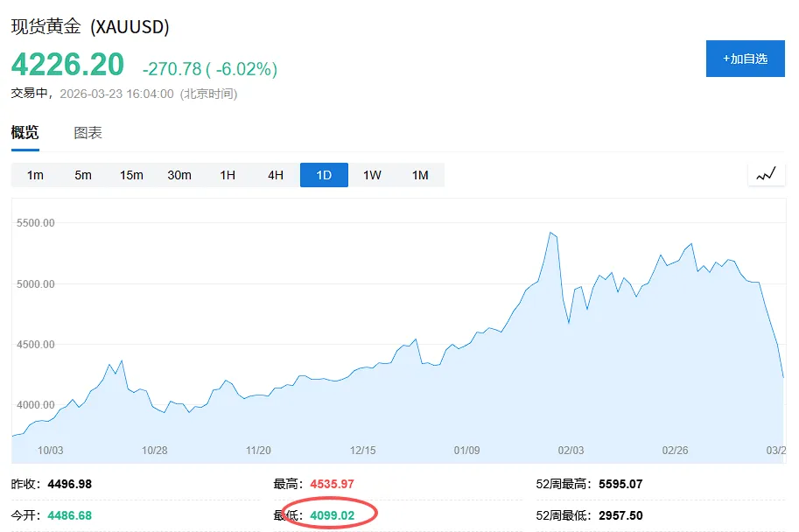The width and height of the screenshot is (799, 532).
Task: Select the 15m timeframe
Action: [x=131, y=174]
